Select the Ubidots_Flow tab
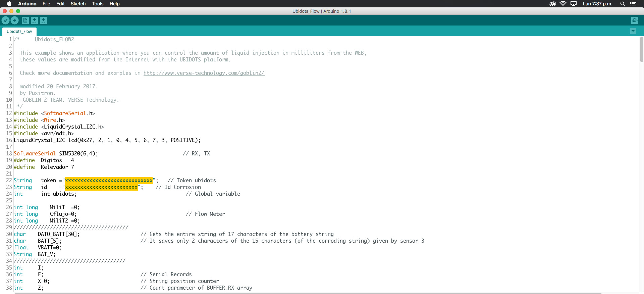This screenshot has width=644, height=294. tap(19, 32)
